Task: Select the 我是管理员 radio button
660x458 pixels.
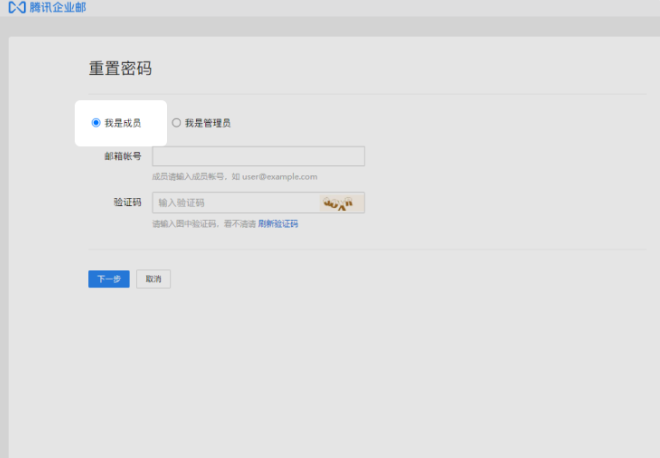Action: pos(176,123)
